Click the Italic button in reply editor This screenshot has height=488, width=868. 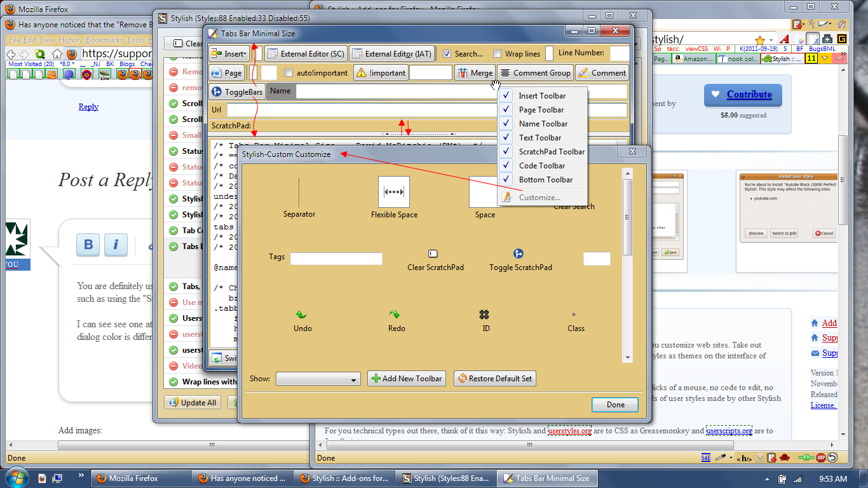(x=116, y=245)
